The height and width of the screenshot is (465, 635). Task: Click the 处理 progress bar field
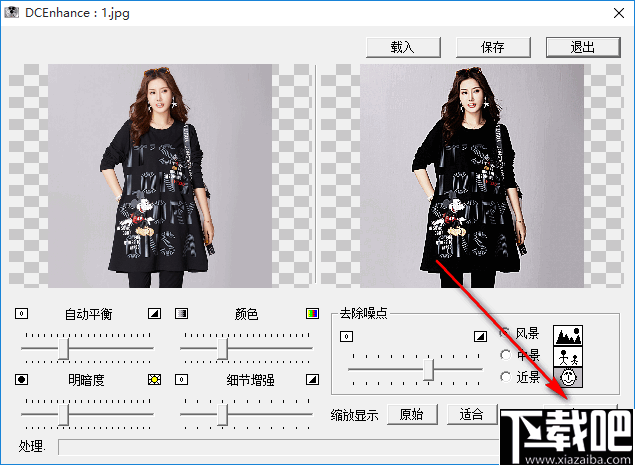coord(279,447)
